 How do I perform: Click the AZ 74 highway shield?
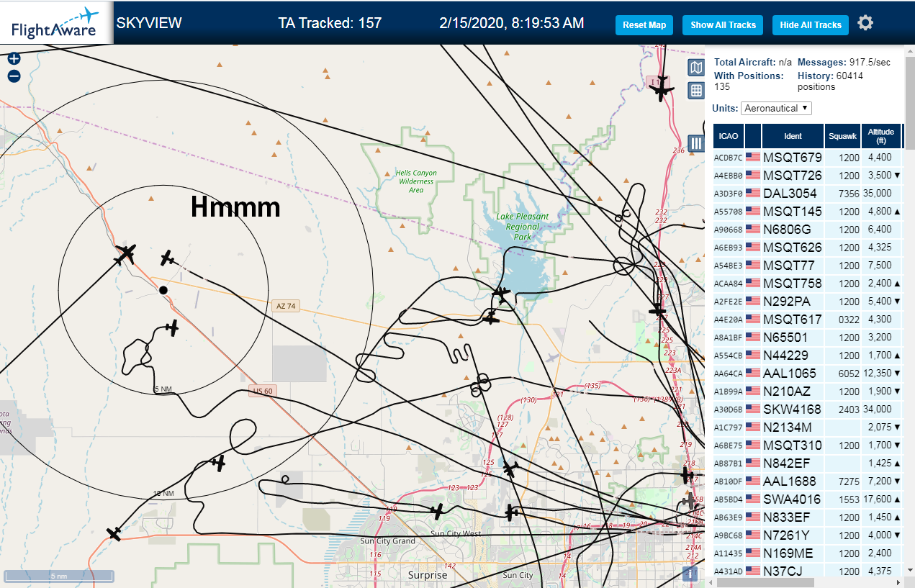(286, 307)
